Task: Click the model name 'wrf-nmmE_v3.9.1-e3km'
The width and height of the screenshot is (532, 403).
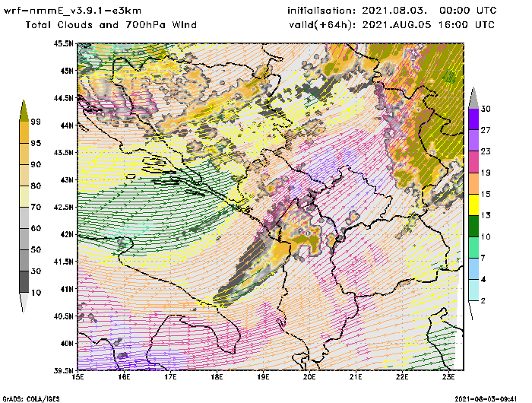Action: (x=72, y=11)
